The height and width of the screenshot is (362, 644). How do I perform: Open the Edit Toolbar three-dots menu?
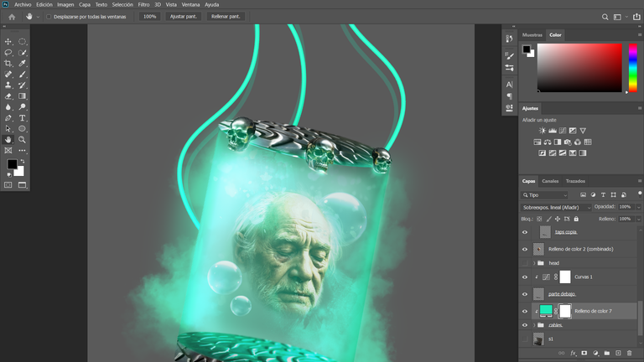(22, 150)
